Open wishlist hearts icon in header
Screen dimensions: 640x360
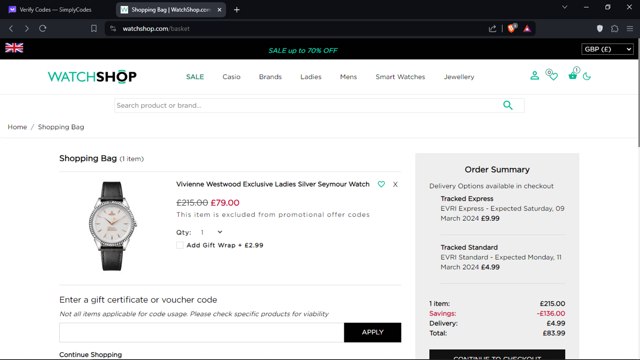tap(552, 75)
